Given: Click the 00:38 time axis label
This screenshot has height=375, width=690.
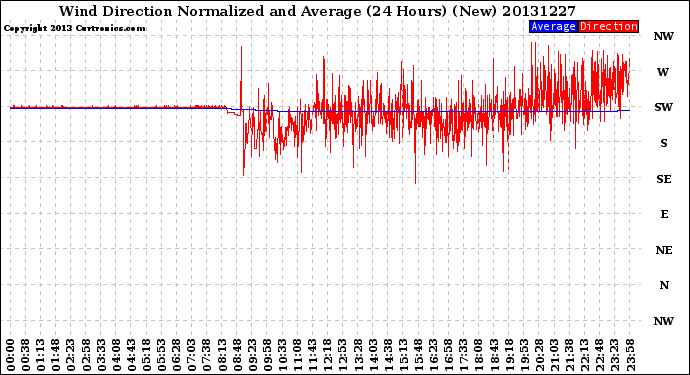Looking at the screenshot, I should point(26,355).
